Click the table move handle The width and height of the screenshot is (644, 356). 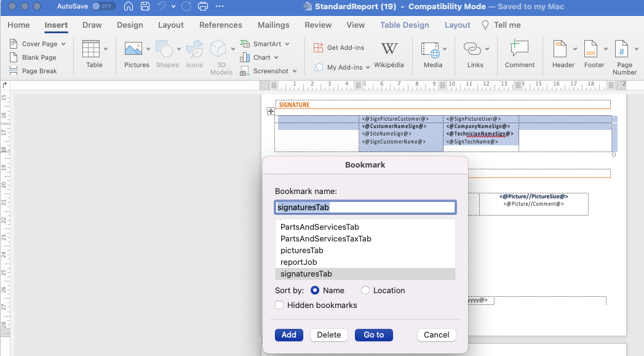tap(271, 111)
